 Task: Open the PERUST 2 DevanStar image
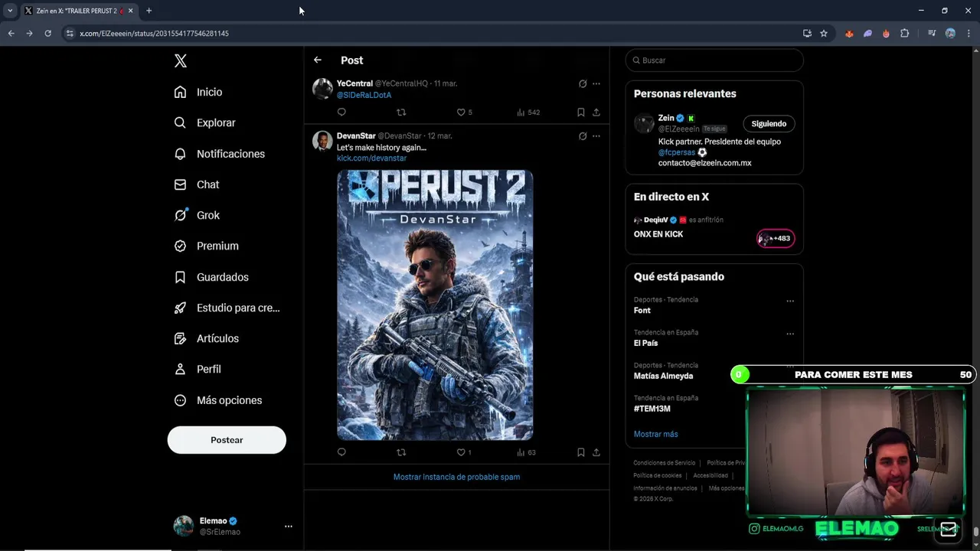click(x=435, y=305)
